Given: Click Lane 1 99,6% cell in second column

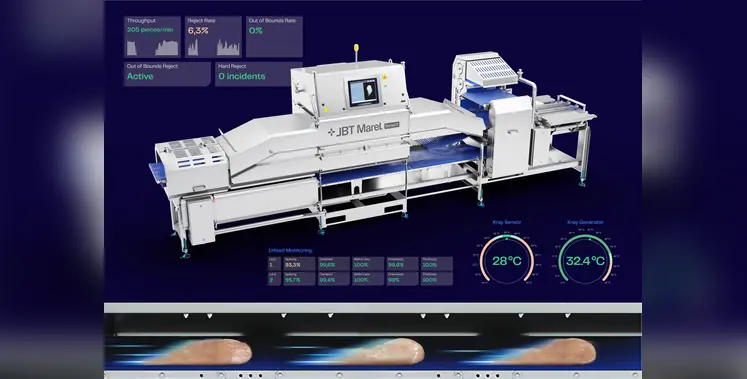Looking at the screenshot, I should click(x=333, y=263).
